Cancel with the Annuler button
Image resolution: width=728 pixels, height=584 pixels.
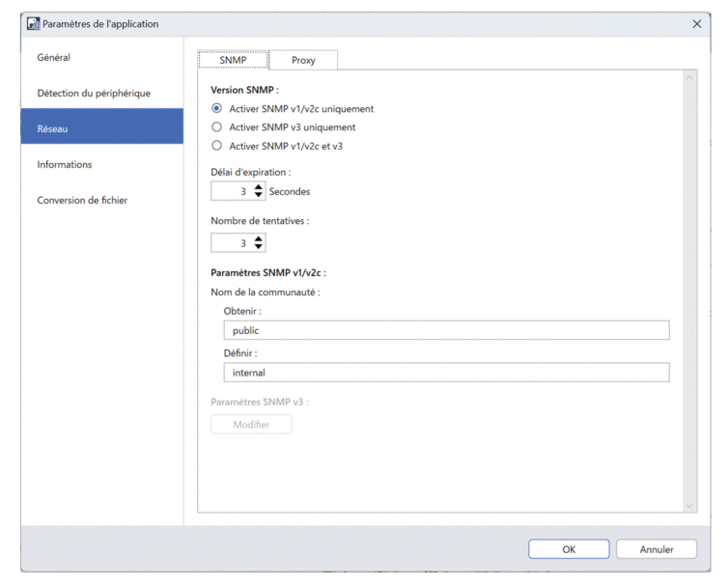[657, 549]
